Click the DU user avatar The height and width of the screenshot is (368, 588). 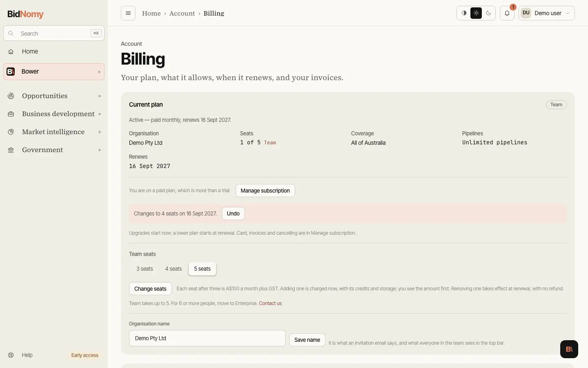526,13
